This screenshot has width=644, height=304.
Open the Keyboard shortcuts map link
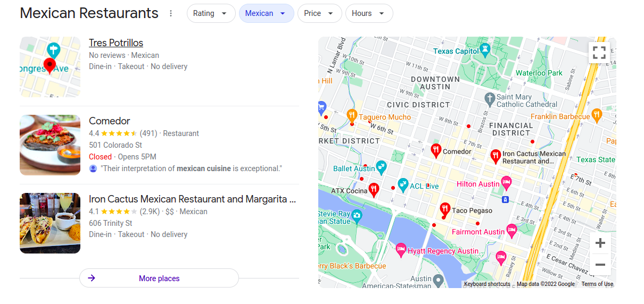click(487, 284)
